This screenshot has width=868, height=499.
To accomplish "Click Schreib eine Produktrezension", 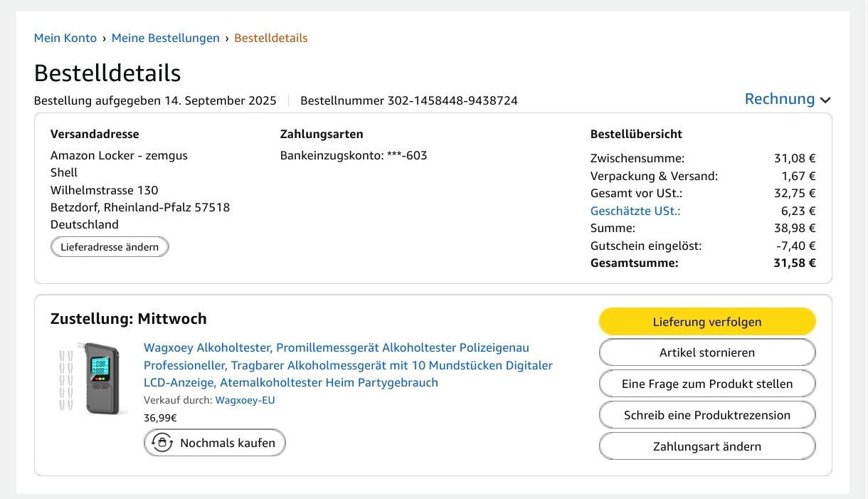I will click(x=707, y=415).
